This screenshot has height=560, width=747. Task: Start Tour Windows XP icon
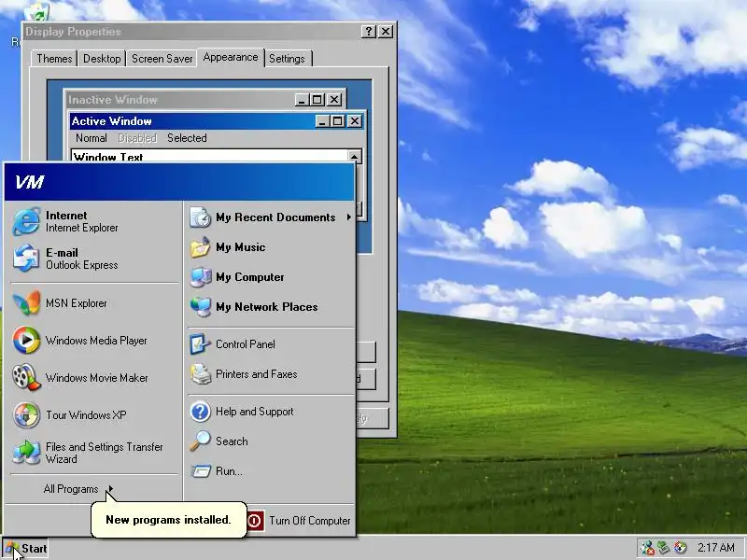(26, 414)
